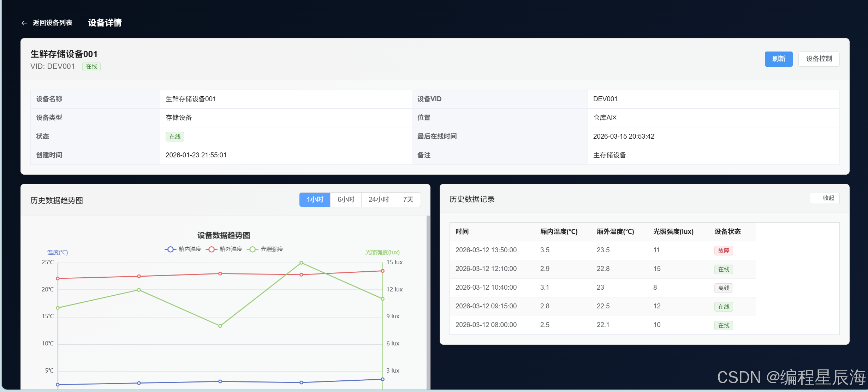Viewport: 868px width, 392px height.
Task: Click the back arrow icon beside 返回设备列表
Action: tap(24, 23)
